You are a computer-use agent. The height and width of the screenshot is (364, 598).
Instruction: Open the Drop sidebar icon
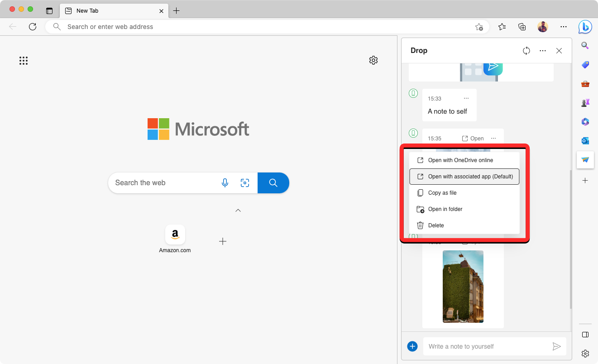coord(585,160)
